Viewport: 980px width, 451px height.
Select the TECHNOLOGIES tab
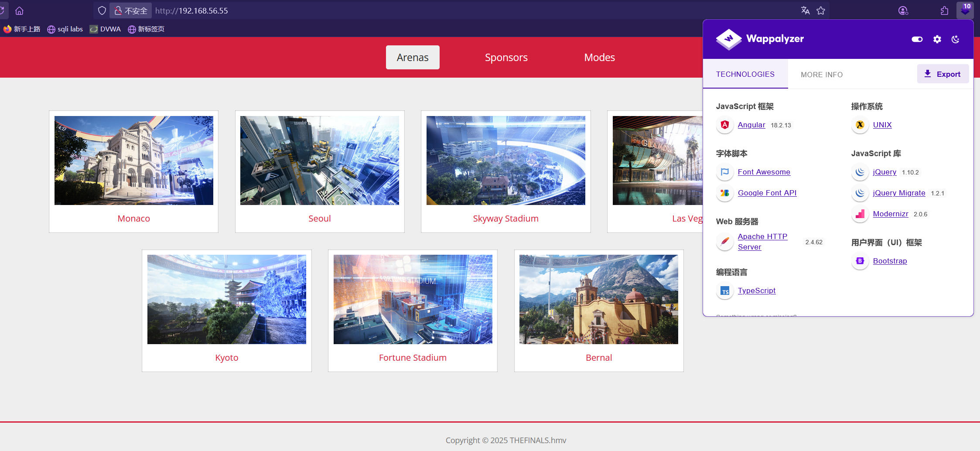pyautogui.click(x=745, y=74)
